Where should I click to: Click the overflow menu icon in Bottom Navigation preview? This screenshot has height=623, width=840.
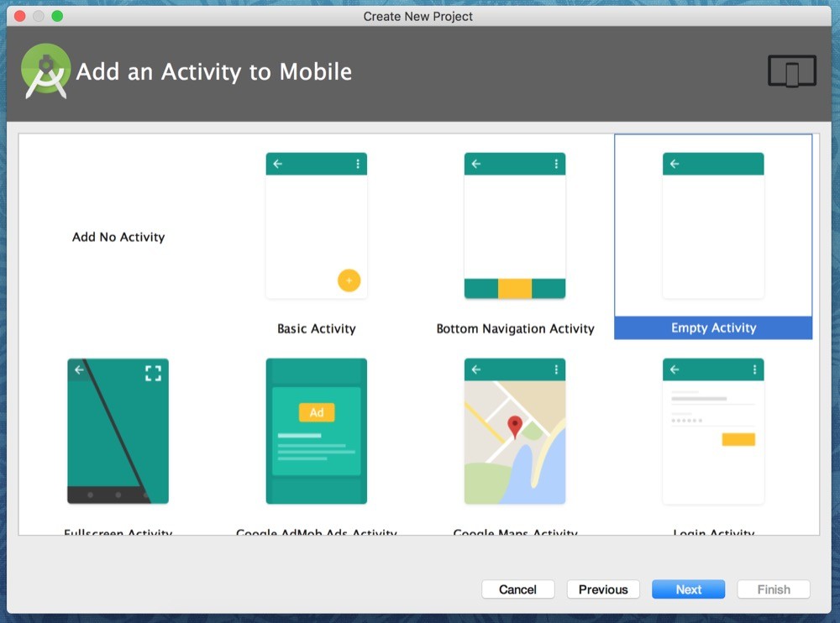pos(556,164)
